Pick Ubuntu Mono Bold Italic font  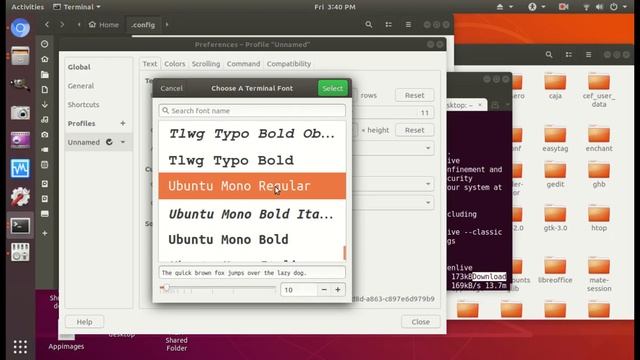coord(252,214)
